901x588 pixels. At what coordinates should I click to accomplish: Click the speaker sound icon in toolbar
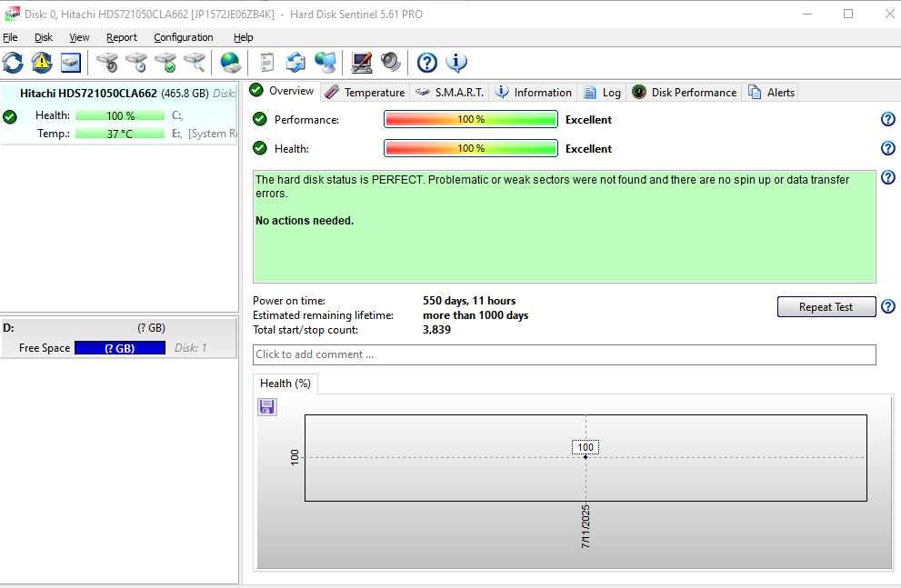tap(391, 62)
